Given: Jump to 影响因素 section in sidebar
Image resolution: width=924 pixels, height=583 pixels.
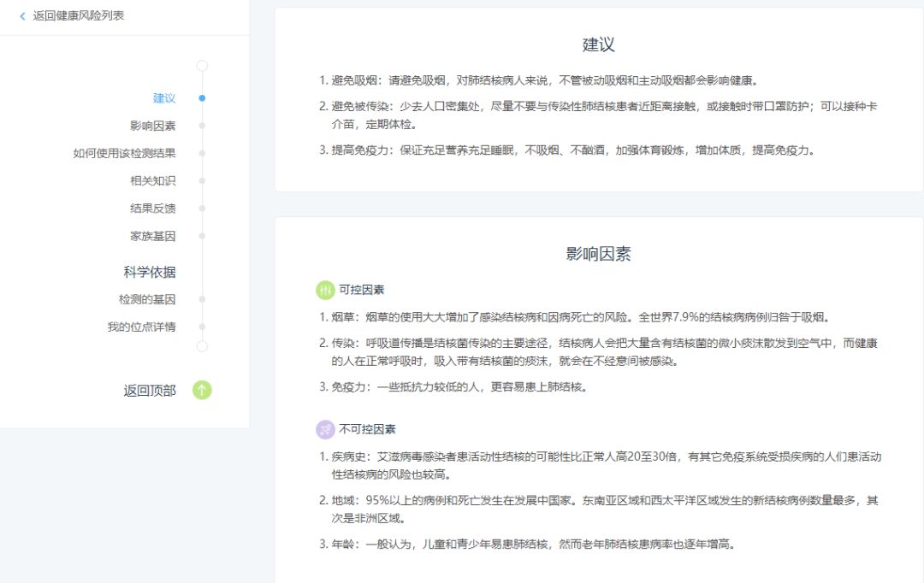Looking at the screenshot, I should click(152, 126).
